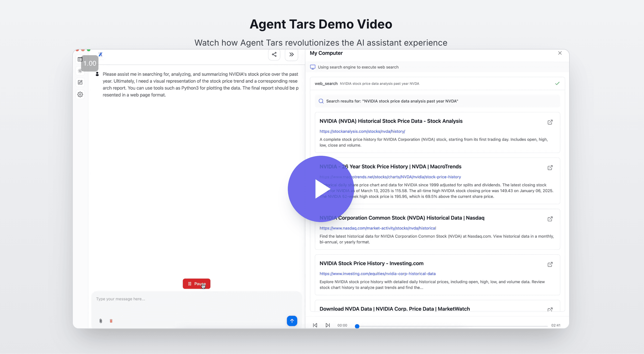Click the green checkmark on web_search row
Viewport: 644px width, 354px height.
[557, 83]
